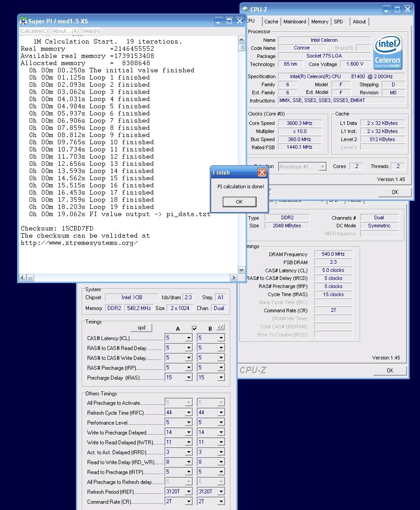Open Write to Precharge Delayed A dropdown
The image size is (420, 510).
[189, 432]
